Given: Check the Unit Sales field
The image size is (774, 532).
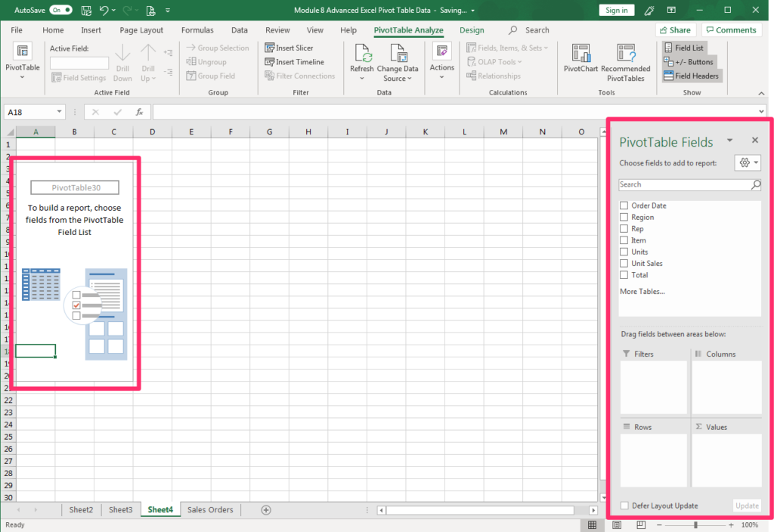Looking at the screenshot, I should tap(624, 263).
